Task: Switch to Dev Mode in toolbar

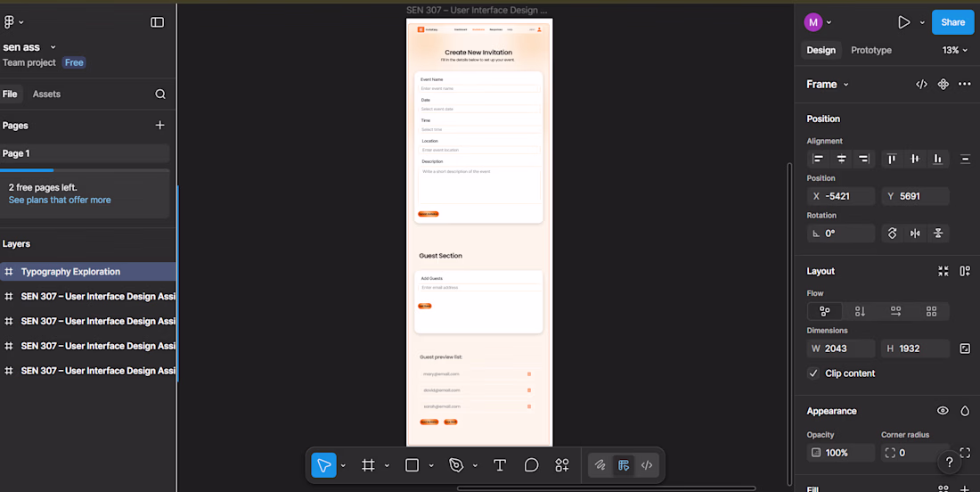Action: [x=647, y=465]
